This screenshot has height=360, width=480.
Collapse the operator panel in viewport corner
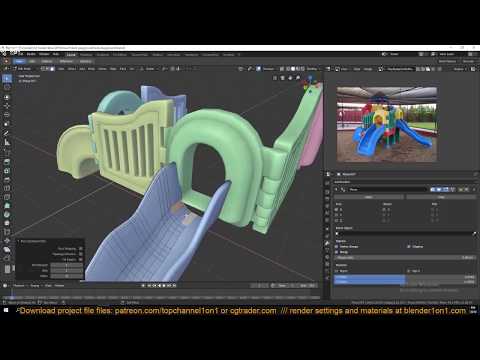click(x=19, y=241)
